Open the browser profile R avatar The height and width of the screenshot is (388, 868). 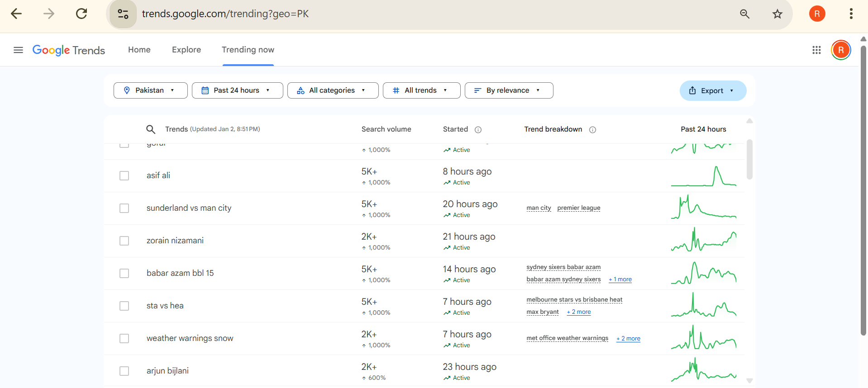pos(817,14)
